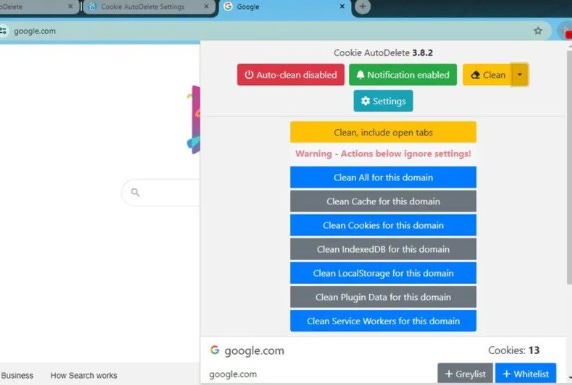Switch to Cookie AutoDelete Settings tab
The image size is (572, 385).
[x=149, y=7]
